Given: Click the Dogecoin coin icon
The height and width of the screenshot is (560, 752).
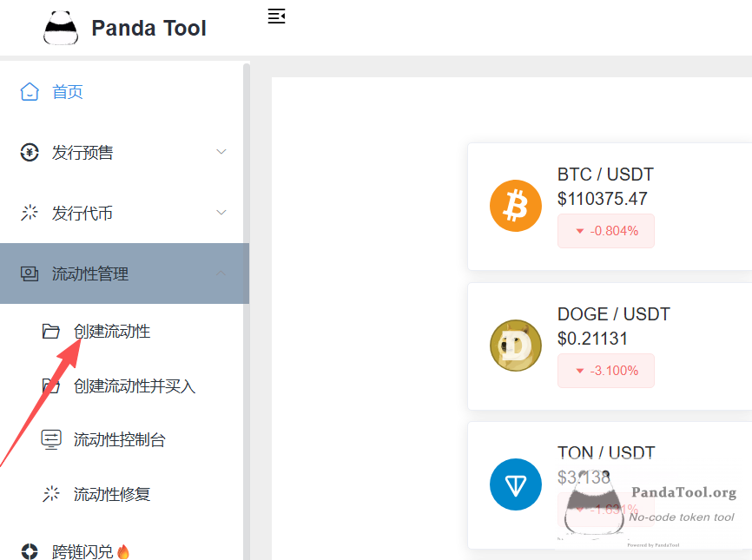Looking at the screenshot, I should (516, 346).
